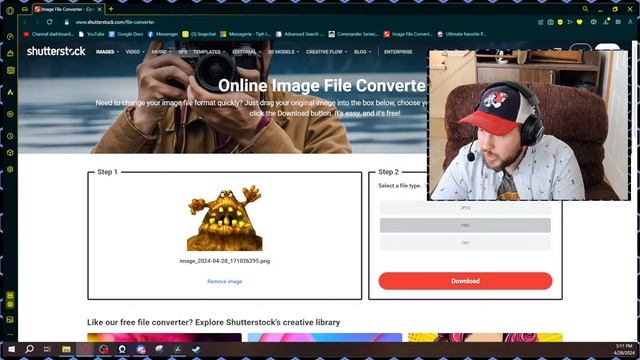Open the Ultimate Favorite bookmark

[x=462, y=34]
